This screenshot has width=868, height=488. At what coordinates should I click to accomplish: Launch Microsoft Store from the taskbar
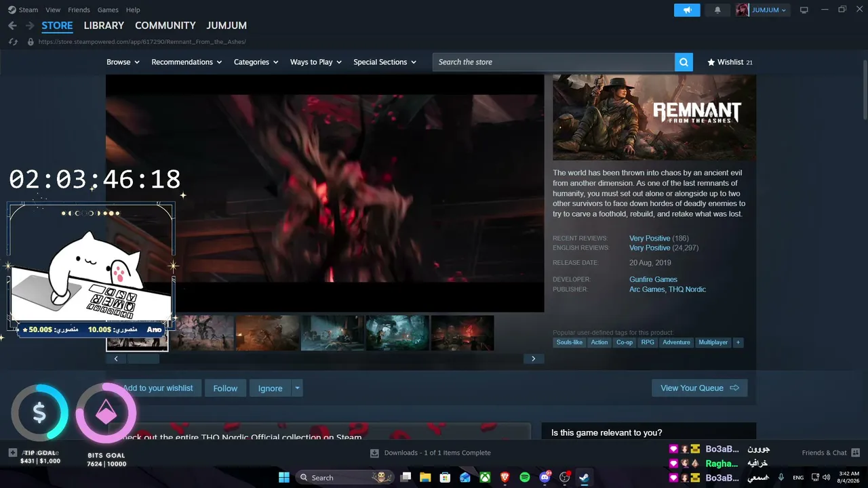pos(445,478)
